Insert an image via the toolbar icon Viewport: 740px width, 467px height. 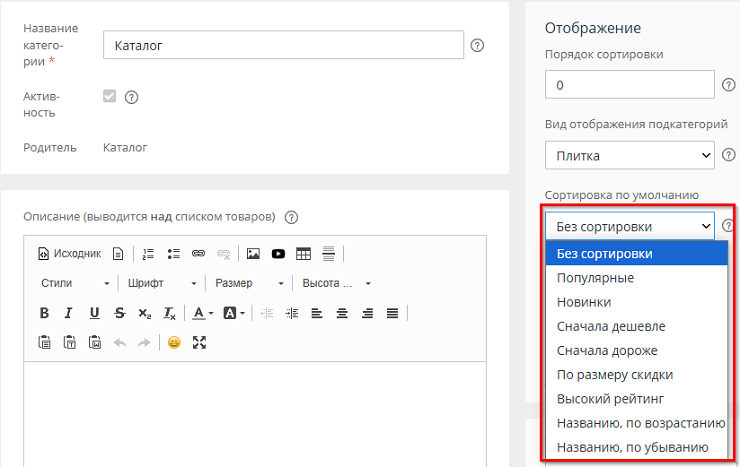tap(253, 253)
